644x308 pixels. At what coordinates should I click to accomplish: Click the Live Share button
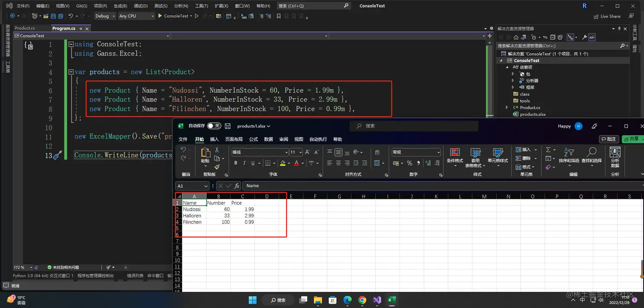(607, 16)
